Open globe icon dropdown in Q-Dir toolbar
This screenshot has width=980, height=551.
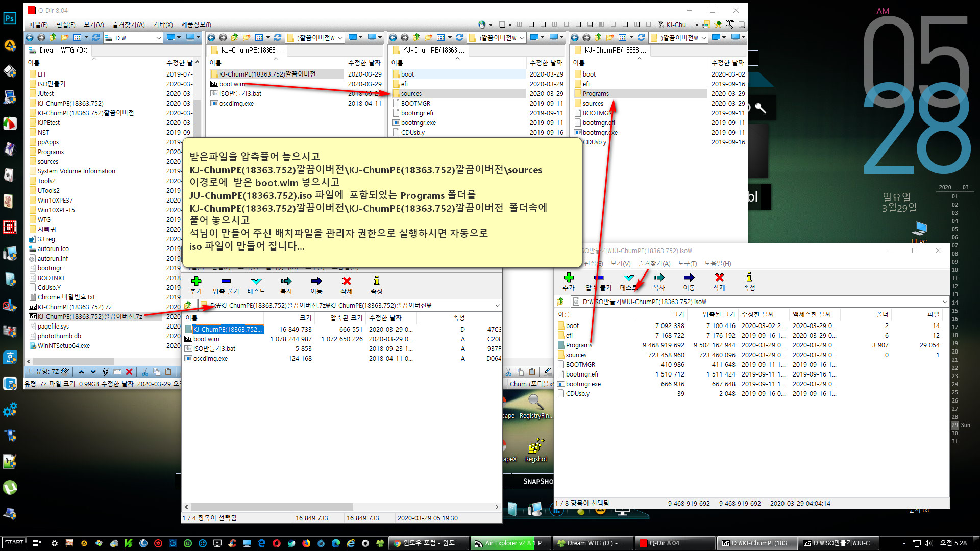(491, 24)
